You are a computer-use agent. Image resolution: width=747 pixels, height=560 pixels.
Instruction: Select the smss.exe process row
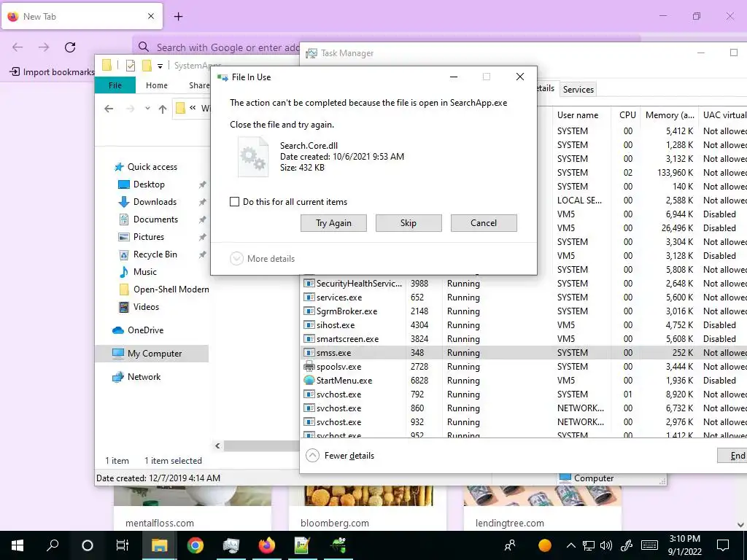524,353
